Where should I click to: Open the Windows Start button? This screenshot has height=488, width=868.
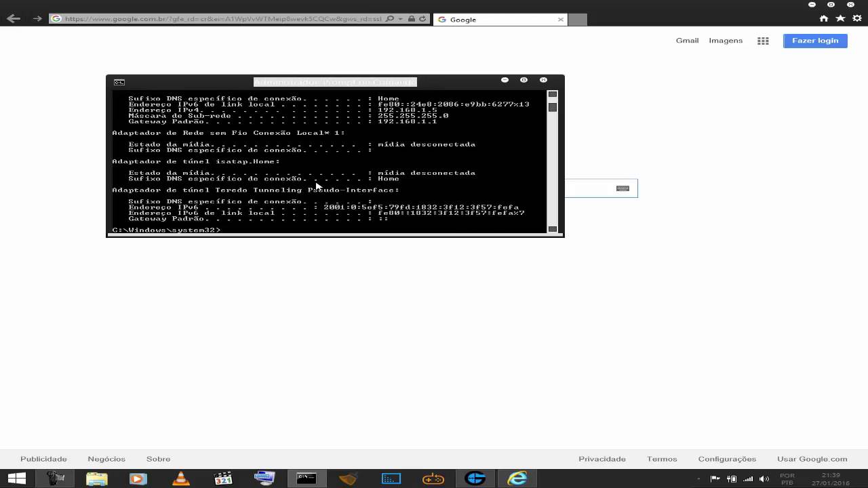pos(16,479)
